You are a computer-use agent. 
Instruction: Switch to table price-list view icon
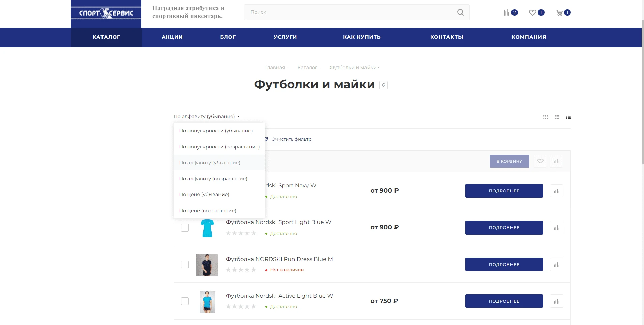pyautogui.click(x=568, y=117)
